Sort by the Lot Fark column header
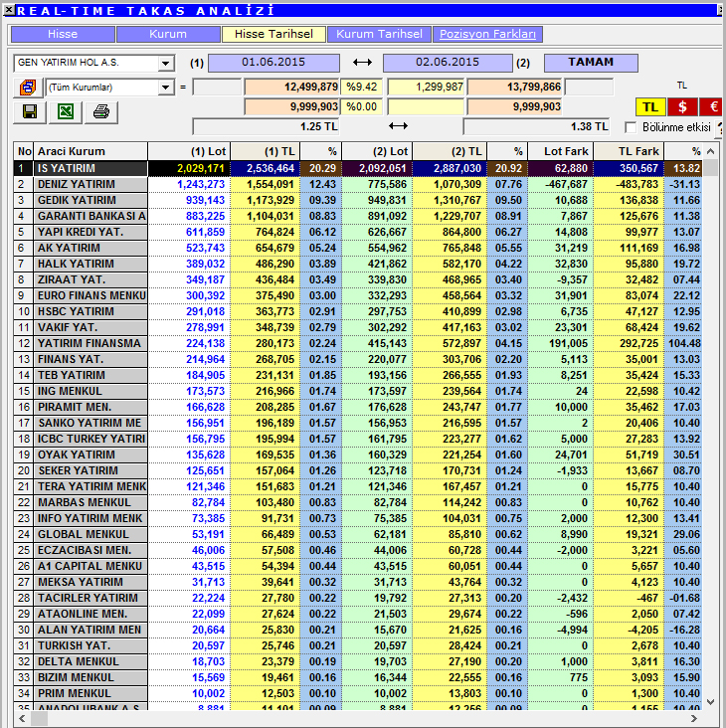Screen dimensions: 726x728 coord(560,151)
